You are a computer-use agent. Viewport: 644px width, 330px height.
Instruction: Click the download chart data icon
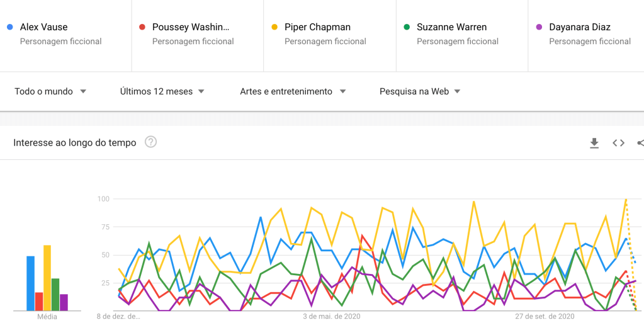tap(594, 143)
